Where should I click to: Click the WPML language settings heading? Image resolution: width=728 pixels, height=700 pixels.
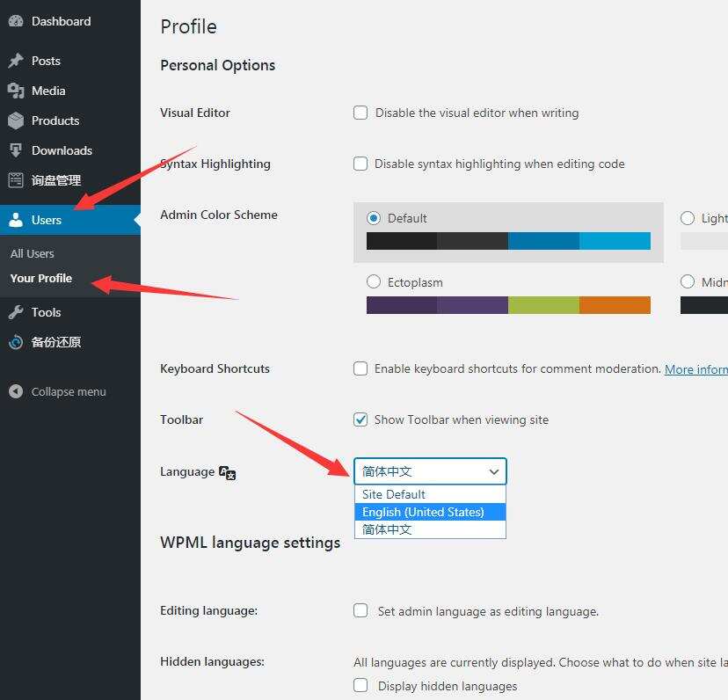click(251, 543)
